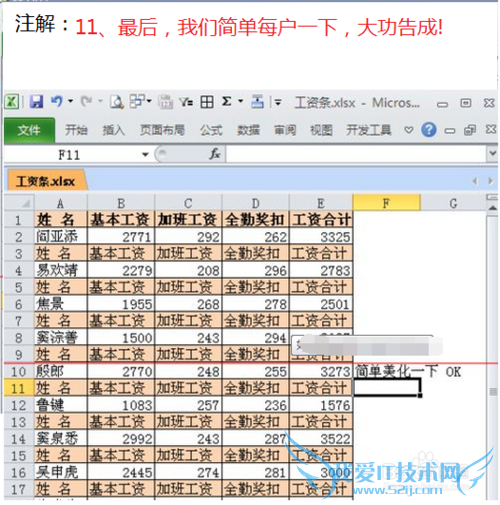Switch to the 数据 ribbon tab

[x=248, y=130]
